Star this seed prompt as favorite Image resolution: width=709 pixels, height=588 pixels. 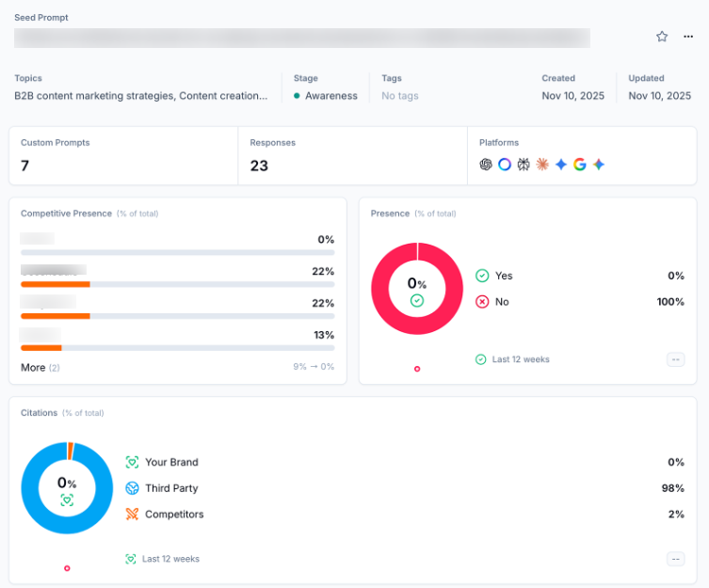pos(662,37)
